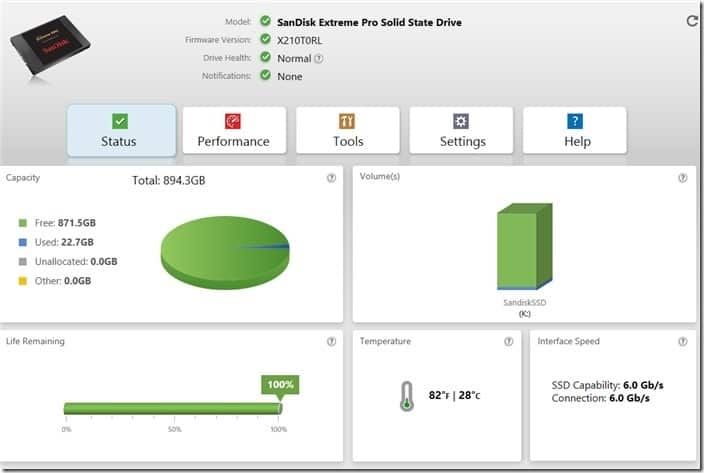Click the Drive Health 'Normal' value
This screenshot has height=473, width=704.
(x=294, y=58)
